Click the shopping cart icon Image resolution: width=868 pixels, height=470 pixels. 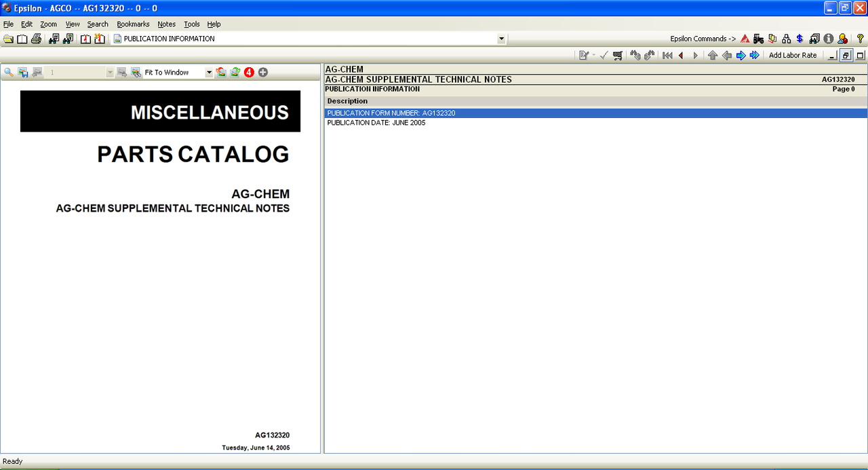(x=618, y=56)
